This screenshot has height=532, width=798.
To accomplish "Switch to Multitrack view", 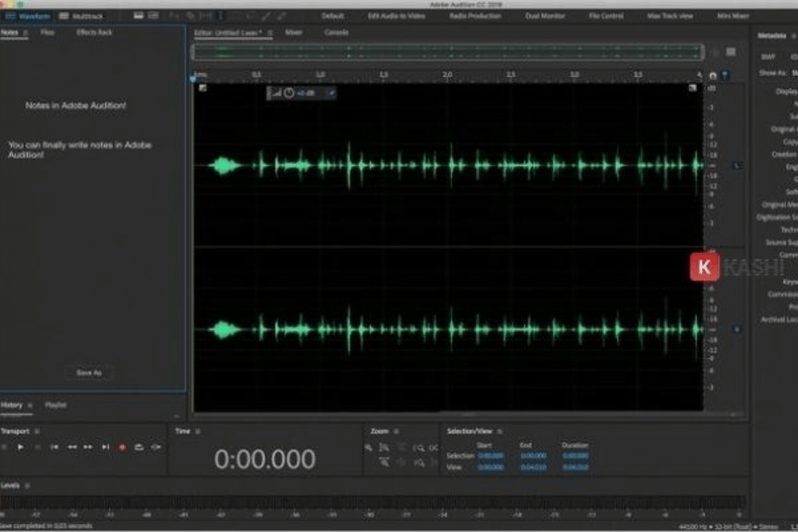I will 81,16.
